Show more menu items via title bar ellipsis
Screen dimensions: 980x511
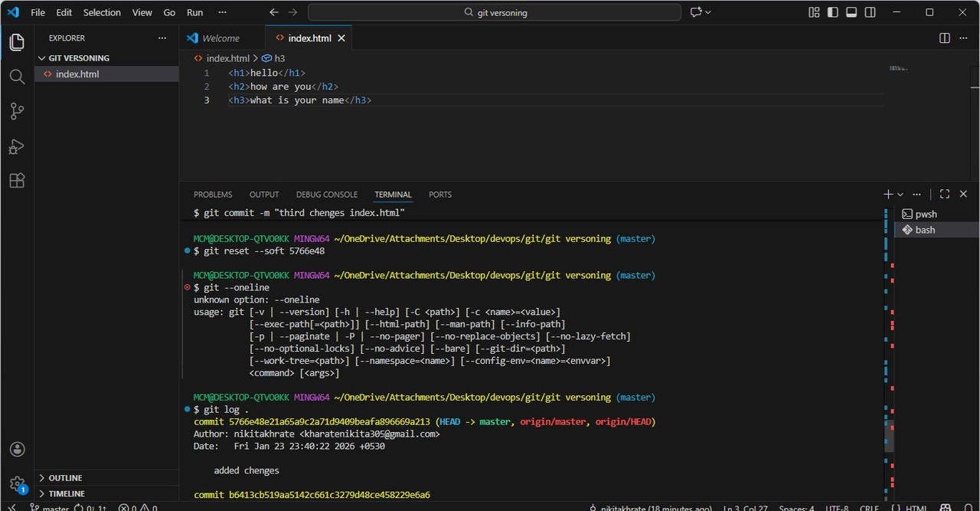(x=223, y=12)
